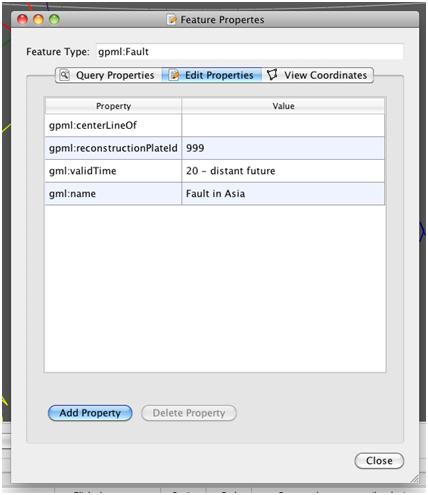Select the gml:validTime property row

(215, 171)
